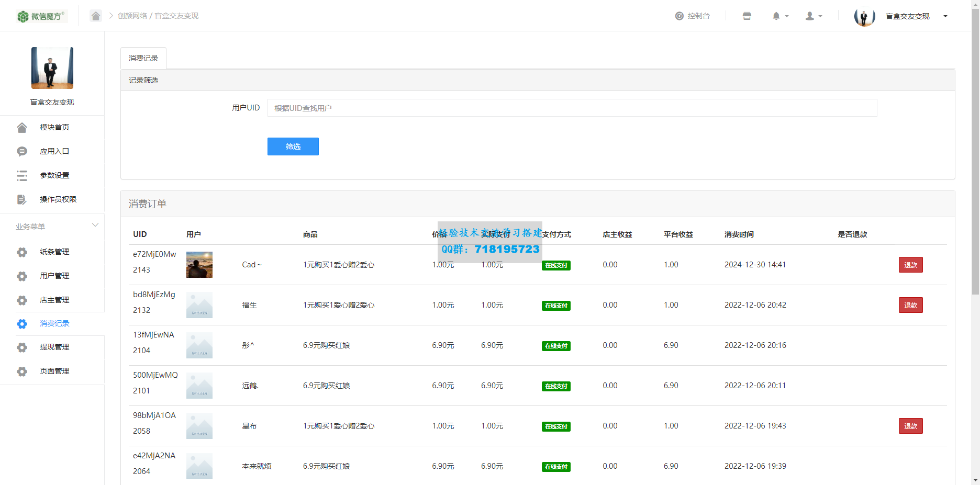Open 操作员权限 permissions page

tap(58, 199)
